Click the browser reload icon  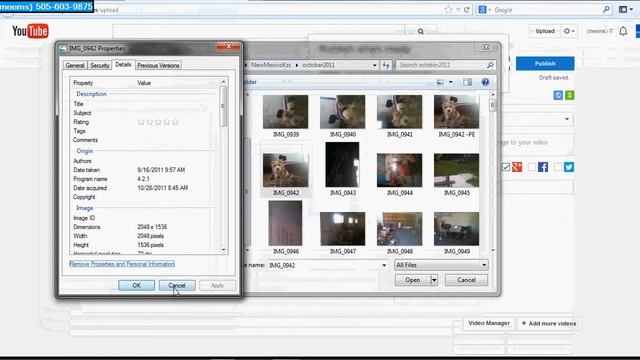[467, 9]
